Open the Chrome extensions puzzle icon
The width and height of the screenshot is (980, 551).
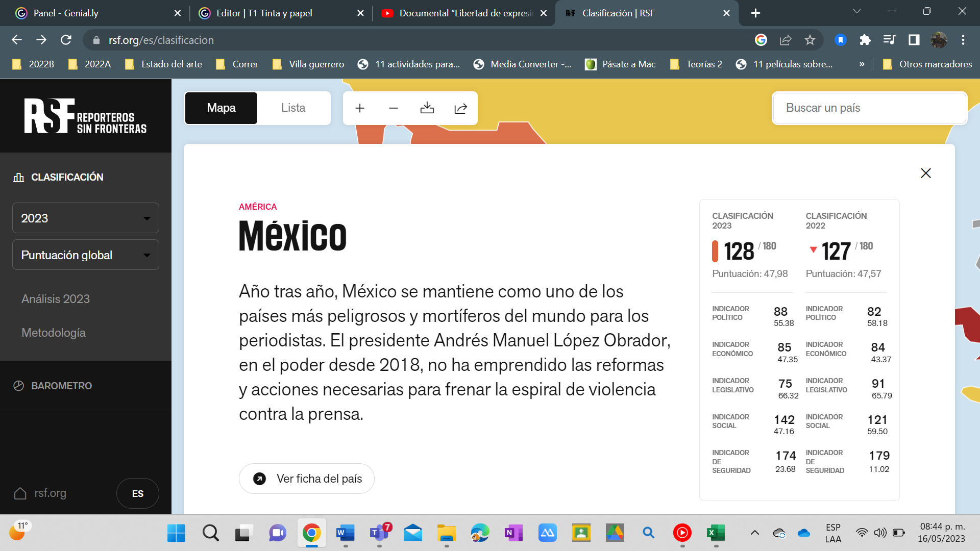865,40
